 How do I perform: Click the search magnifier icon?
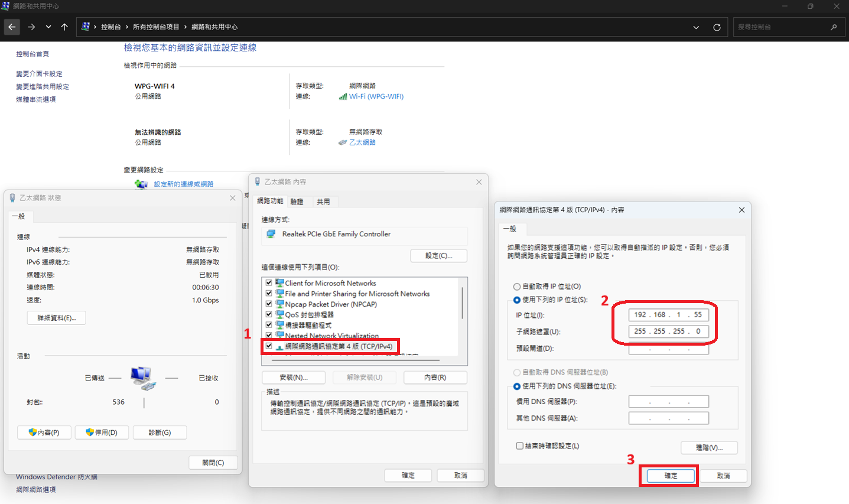(834, 27)
